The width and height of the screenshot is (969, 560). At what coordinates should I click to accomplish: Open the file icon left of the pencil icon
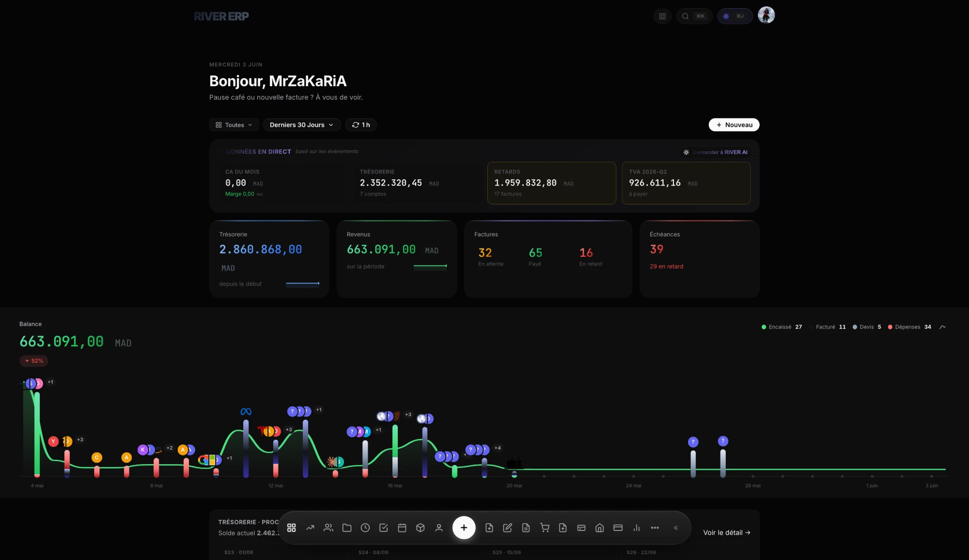click(489, 528)
